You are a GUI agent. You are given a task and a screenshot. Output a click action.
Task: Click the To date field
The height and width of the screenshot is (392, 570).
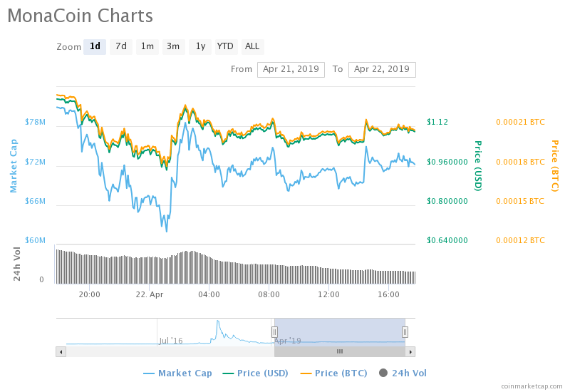(x=382, y=69)
